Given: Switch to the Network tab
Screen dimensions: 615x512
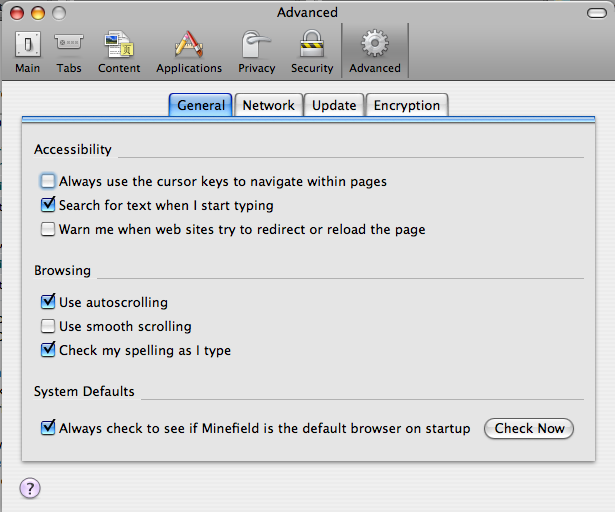Looking at the screenshot, I should [269, 105].
